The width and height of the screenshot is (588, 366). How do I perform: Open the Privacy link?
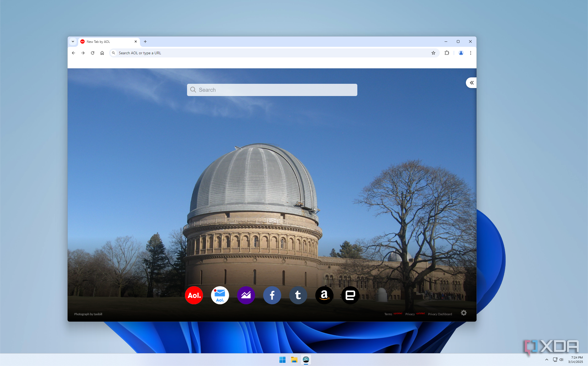click(410, 314)
